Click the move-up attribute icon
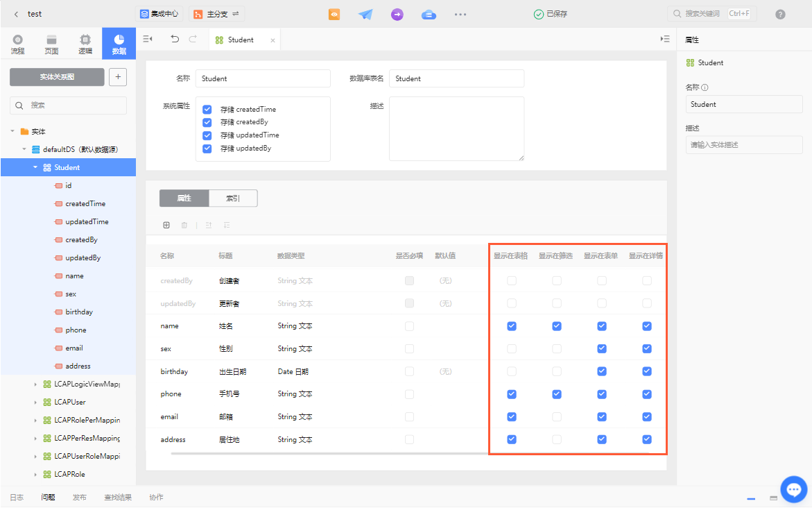 pyautogui.click(x=209, y=225)
